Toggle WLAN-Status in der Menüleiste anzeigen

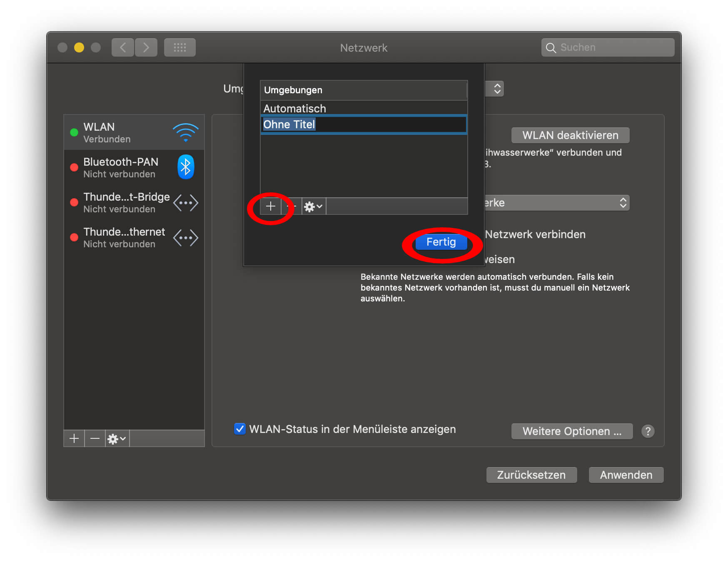(x=240, y=429)
